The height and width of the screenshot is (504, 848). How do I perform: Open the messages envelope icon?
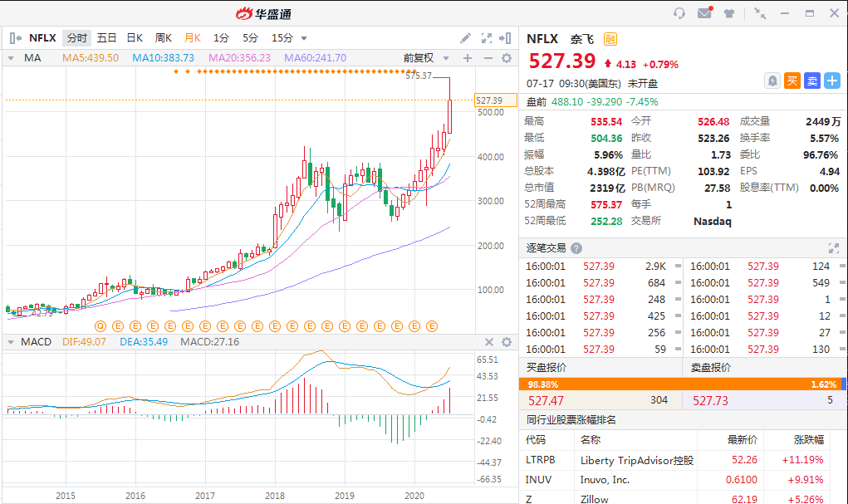tap(704, 12)
